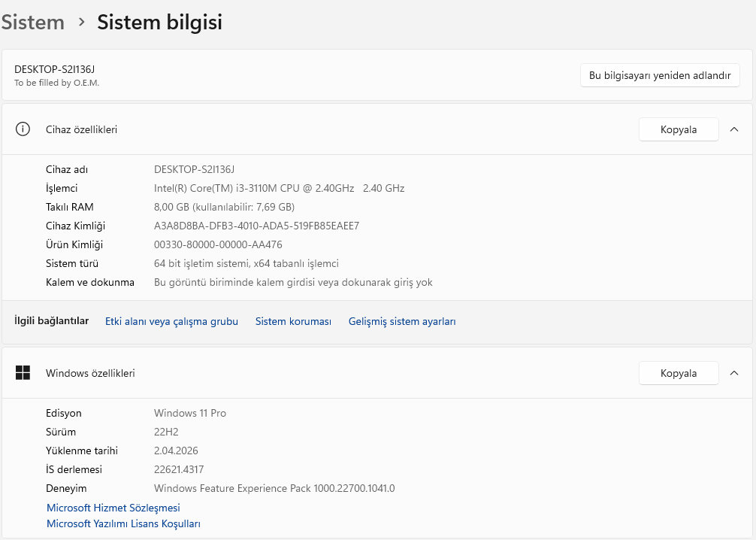Click the Cihaz Kimliği label
This screenshot has width=756, height=540.
click(75, 226)
